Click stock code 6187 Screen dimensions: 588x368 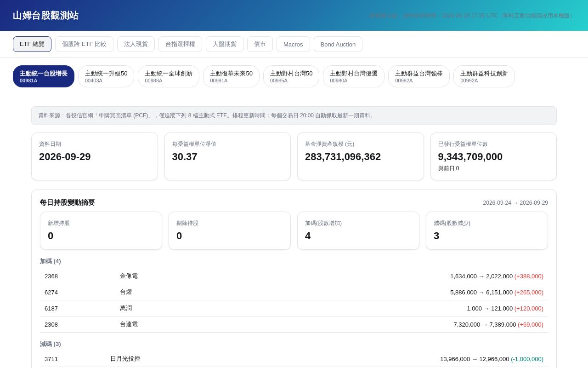51,308
